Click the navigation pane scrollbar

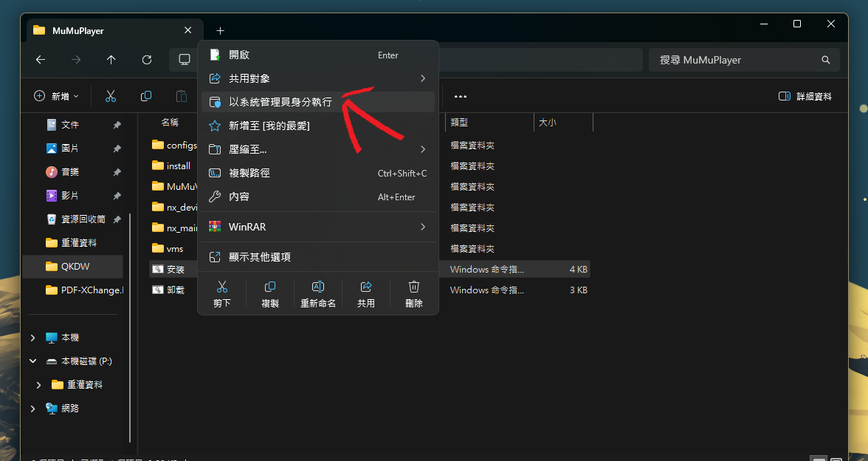pyautogui.click(x=130, y=328)
